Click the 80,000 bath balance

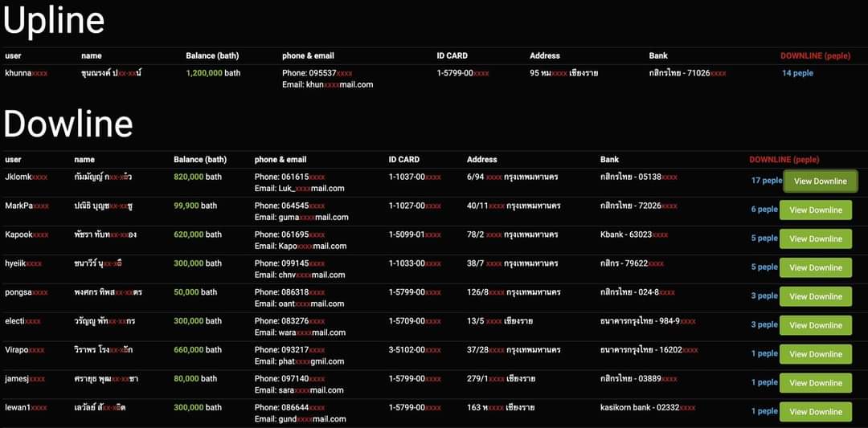194,378
